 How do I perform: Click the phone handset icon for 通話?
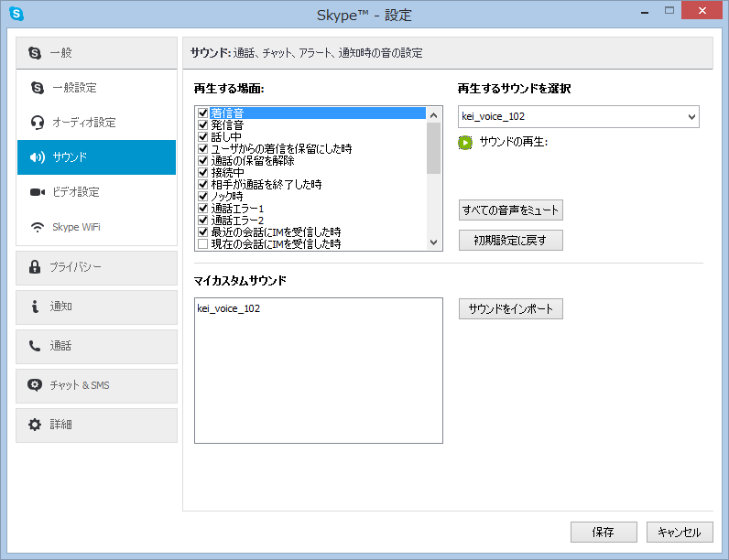tap(35, 346)
